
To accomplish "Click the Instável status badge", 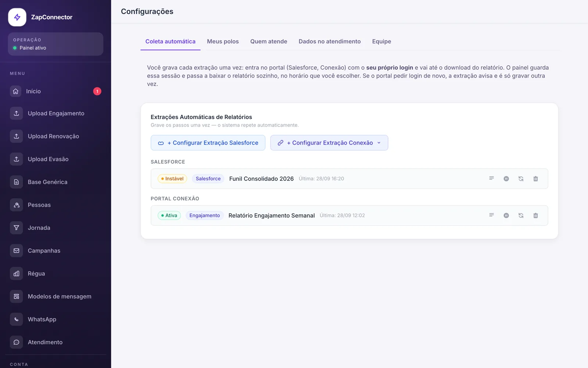I will [172, 178].
